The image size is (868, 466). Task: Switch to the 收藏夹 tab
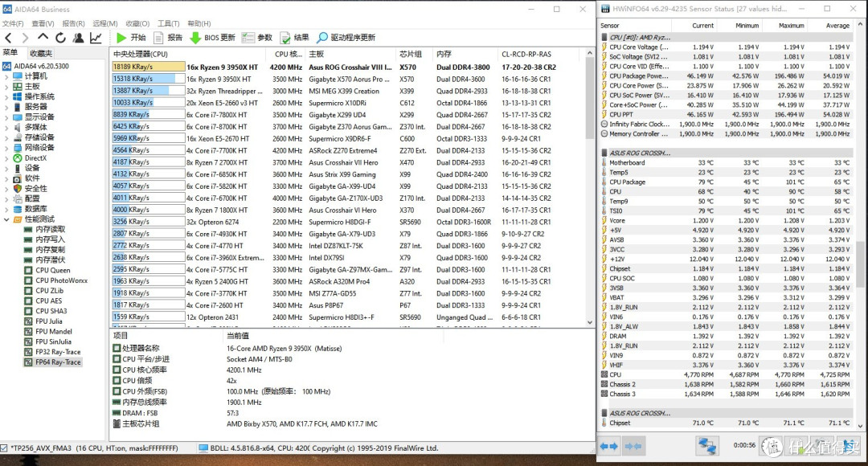[x=41, y=53]
